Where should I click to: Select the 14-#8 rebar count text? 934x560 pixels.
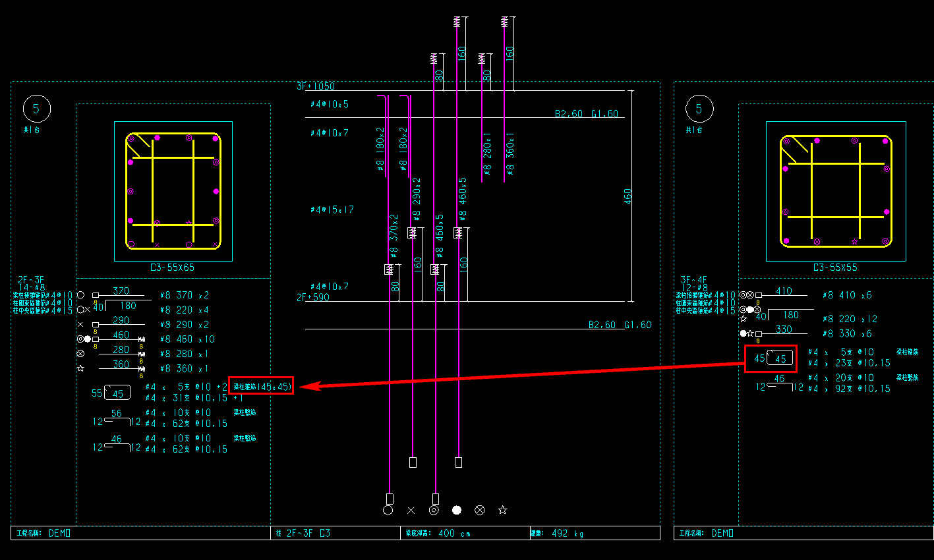(x=32, y=287)
